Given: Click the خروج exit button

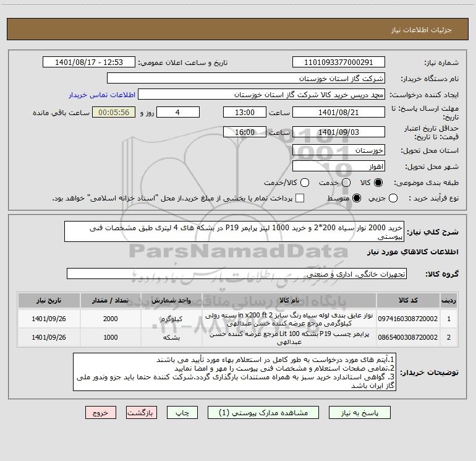Looking at the screenshot, I should pyautogui.click(x=101, y=413).
